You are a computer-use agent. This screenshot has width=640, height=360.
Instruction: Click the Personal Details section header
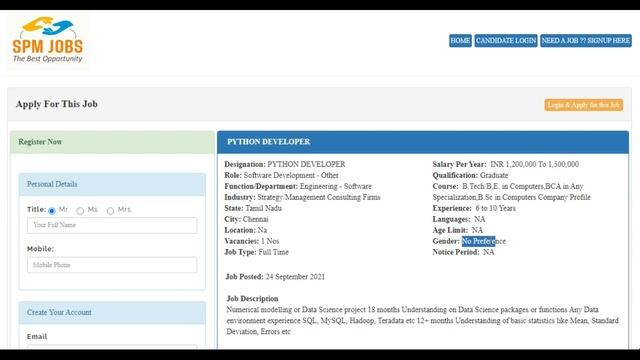point(112,184)
